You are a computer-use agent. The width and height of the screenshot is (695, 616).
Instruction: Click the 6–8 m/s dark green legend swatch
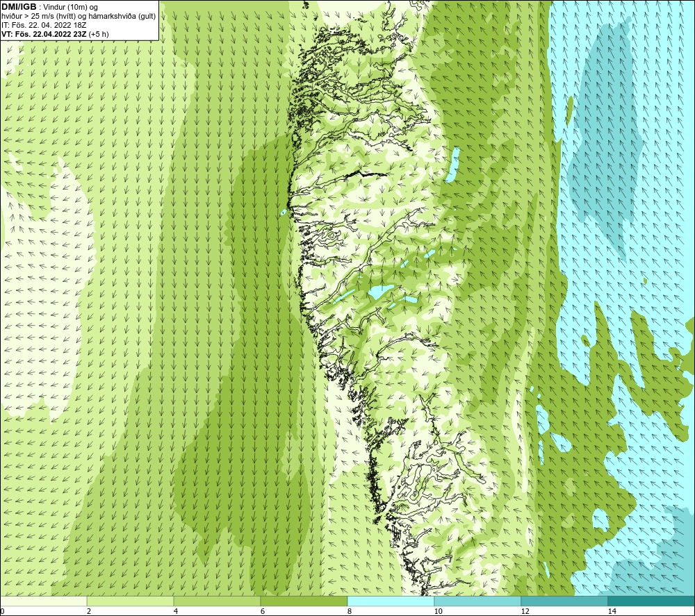(x=304, y=601)
